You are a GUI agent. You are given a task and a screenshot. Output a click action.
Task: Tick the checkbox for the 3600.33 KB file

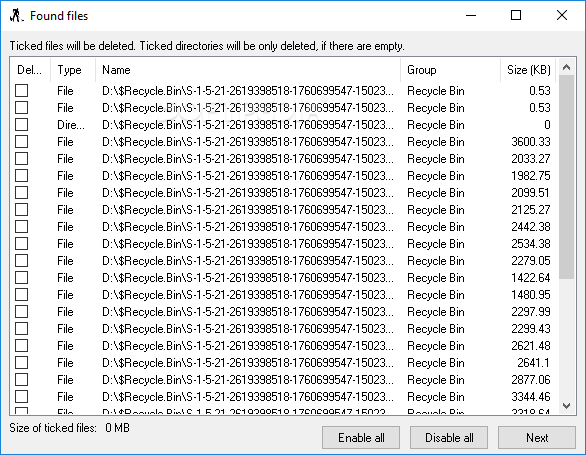pyautogui.click(x=21, y=142)
